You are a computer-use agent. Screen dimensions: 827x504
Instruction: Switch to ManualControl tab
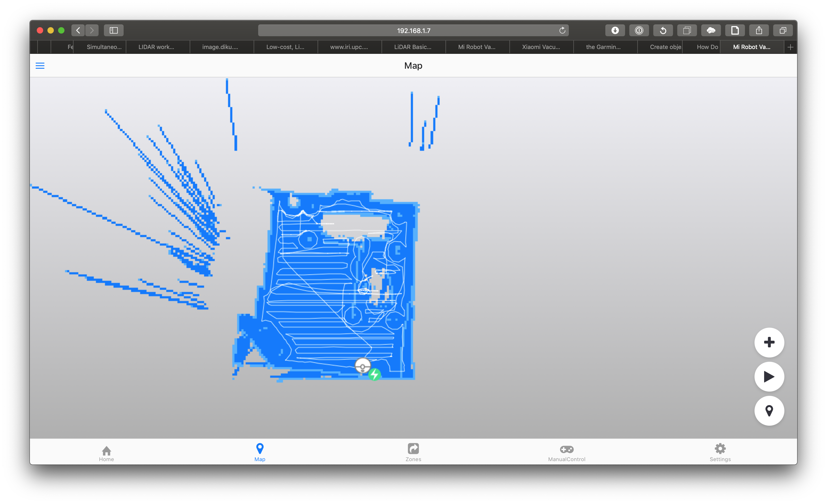coord(566,453)
